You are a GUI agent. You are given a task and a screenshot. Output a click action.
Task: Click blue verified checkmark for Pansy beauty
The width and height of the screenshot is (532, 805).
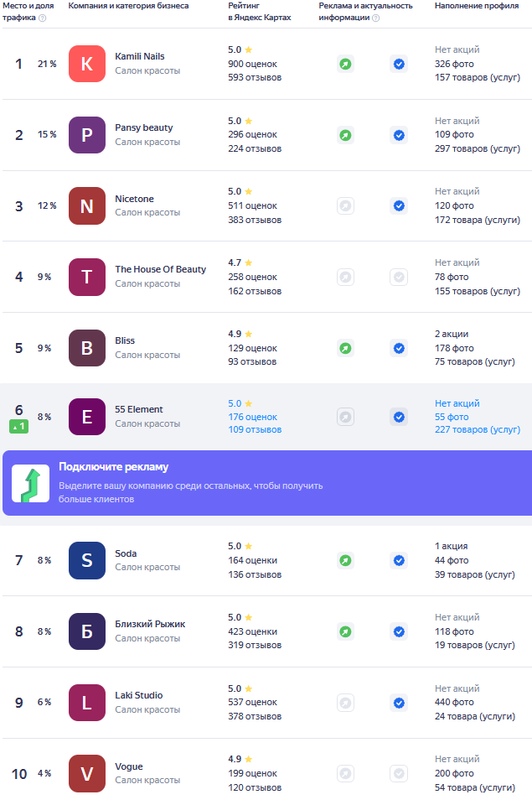click(x=399, y=135)
